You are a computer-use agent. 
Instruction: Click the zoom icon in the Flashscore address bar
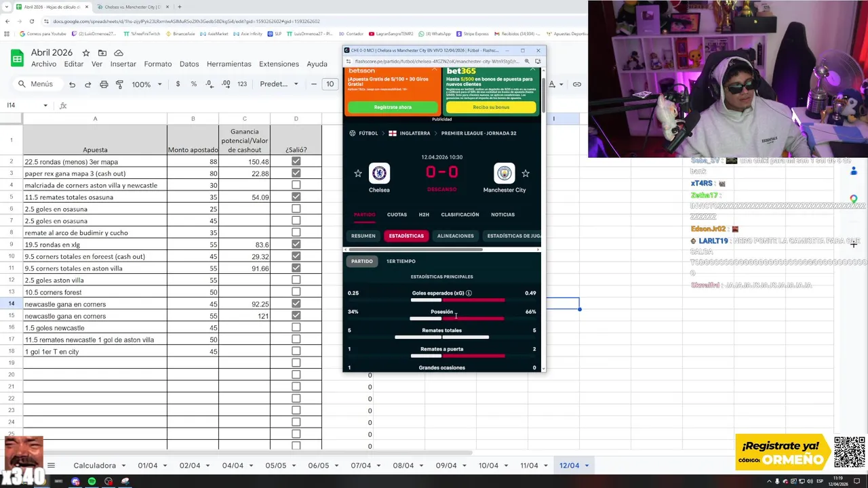pos(527,61)
